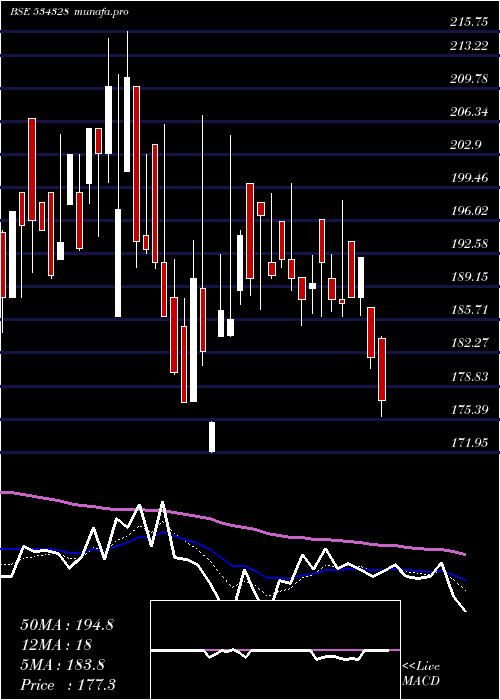Screen dimensions: 500x700
Task: Click the 171.95 price axis label
Action: coord(469,443)
